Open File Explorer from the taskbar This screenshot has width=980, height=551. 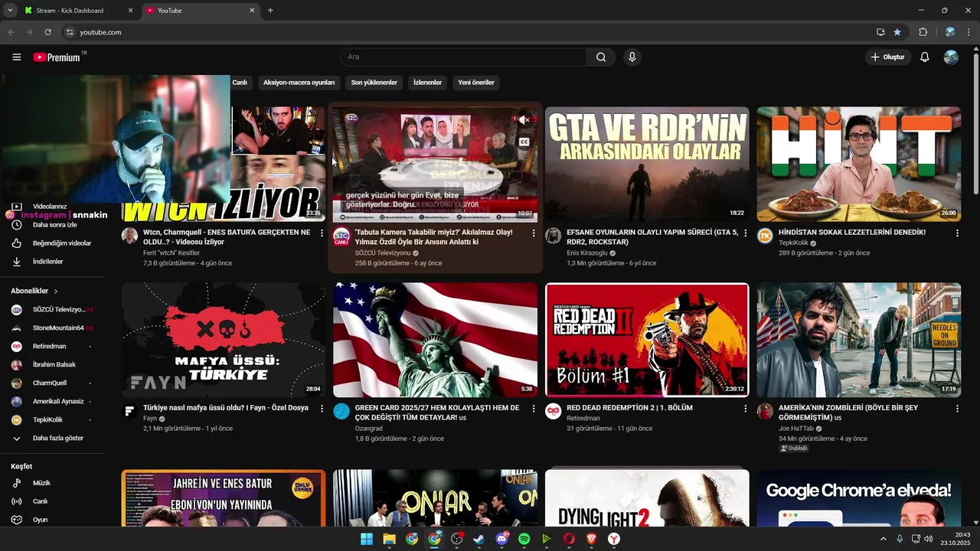click(x=389, y=539)
